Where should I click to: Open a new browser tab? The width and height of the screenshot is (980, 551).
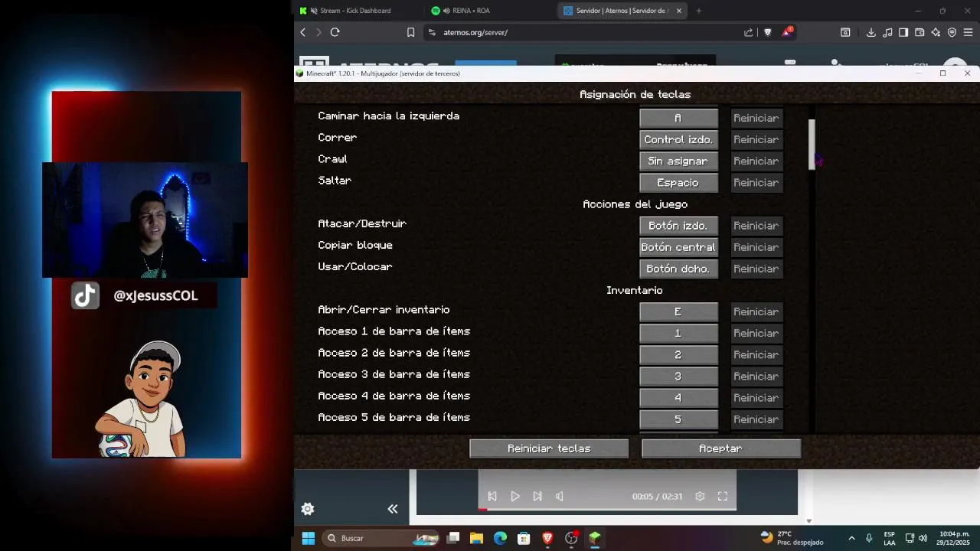coord(698,11)
